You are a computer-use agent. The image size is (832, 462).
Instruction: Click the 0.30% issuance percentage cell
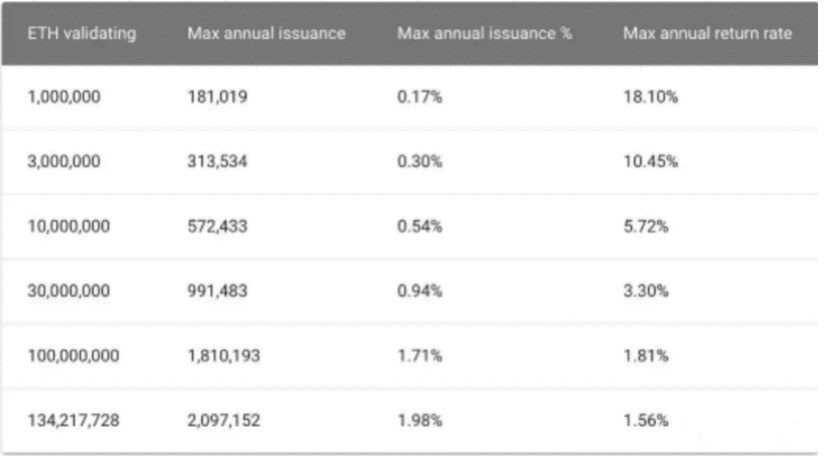(419, 162)
